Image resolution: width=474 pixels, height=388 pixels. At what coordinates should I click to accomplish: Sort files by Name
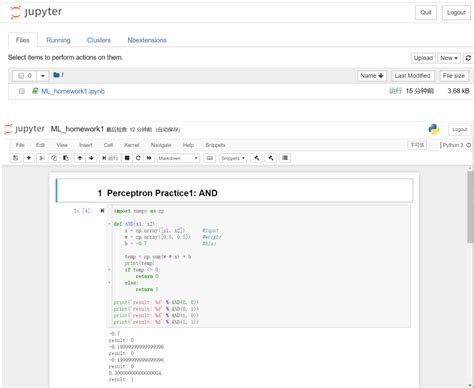click(372, 76)
